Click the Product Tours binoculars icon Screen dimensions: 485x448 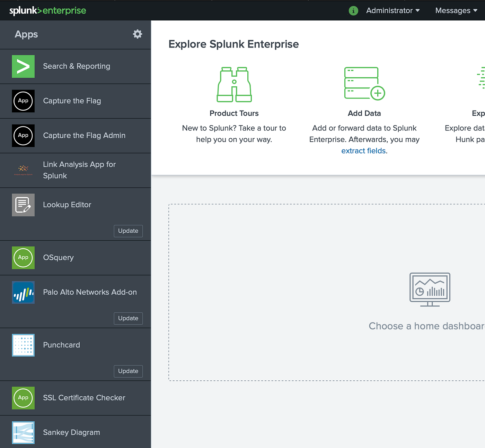pos(234,85)
